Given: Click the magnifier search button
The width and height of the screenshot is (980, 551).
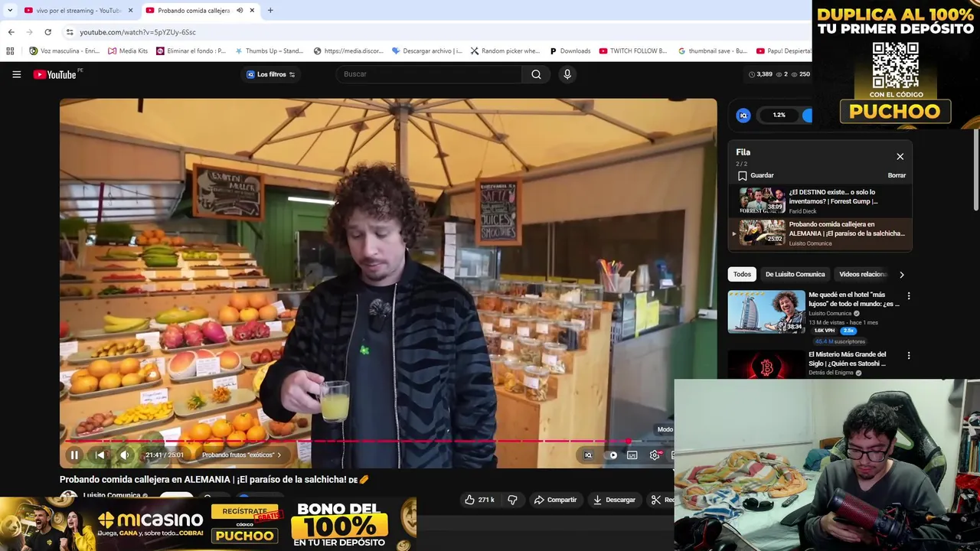Looking at the screenshot, I should click(x=536, y=74).
